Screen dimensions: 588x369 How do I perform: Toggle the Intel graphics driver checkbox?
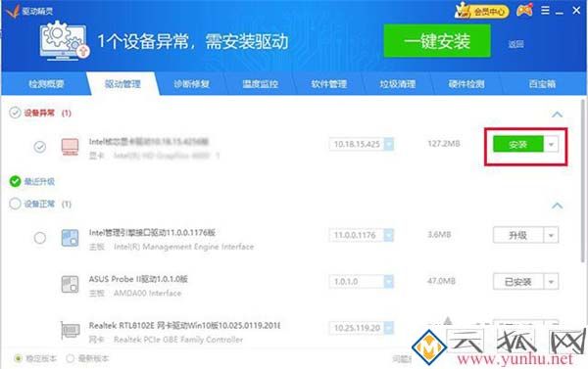[40, 147]
